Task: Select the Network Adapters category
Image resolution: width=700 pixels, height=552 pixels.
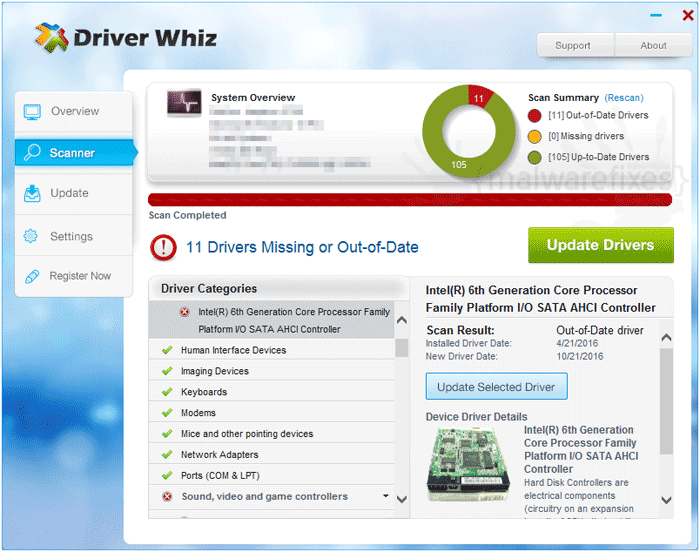Action: click(x=271, y=455)
